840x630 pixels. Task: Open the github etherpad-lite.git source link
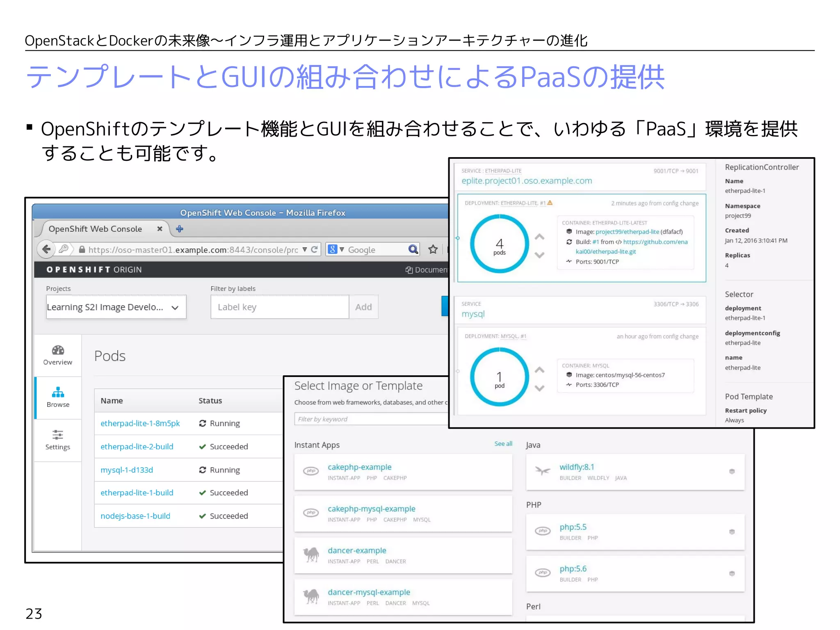click(632, 247)
